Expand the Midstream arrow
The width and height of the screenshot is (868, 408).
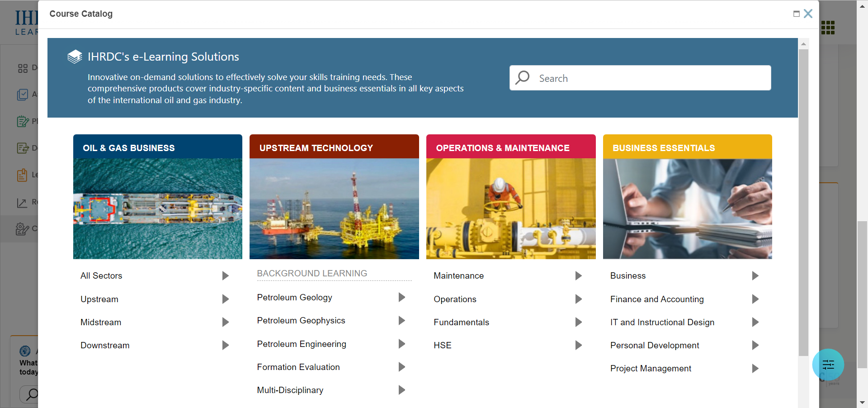(x=225, y=322)
